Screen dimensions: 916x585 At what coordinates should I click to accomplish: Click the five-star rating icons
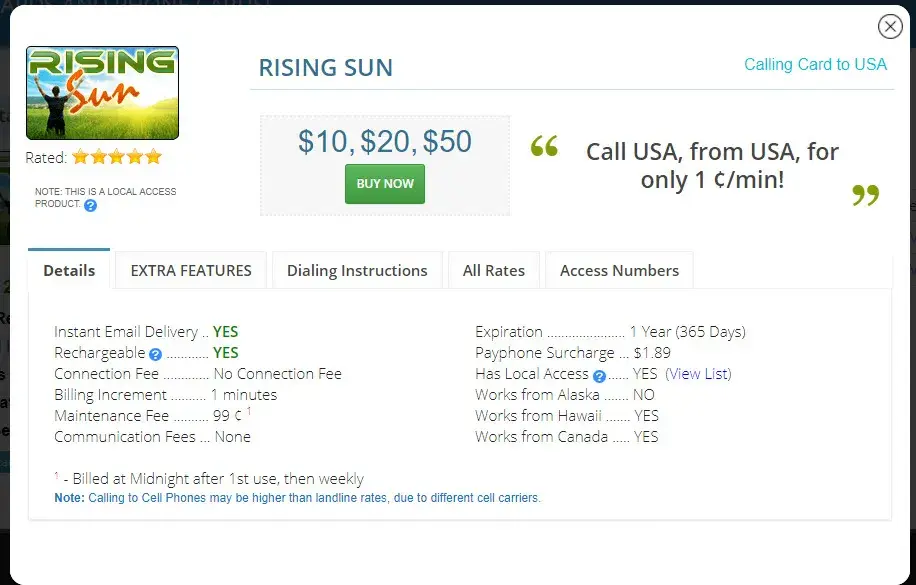click(x=116, y=157)
